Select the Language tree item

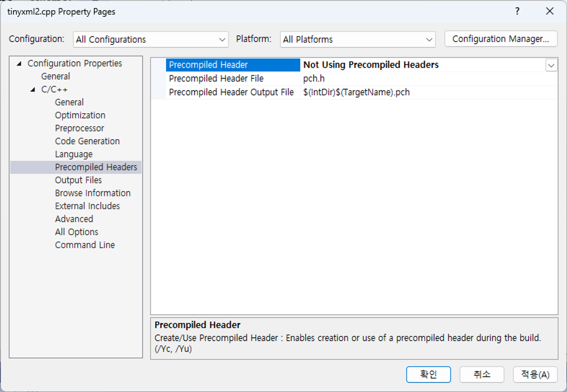click(x=74, y=154)
